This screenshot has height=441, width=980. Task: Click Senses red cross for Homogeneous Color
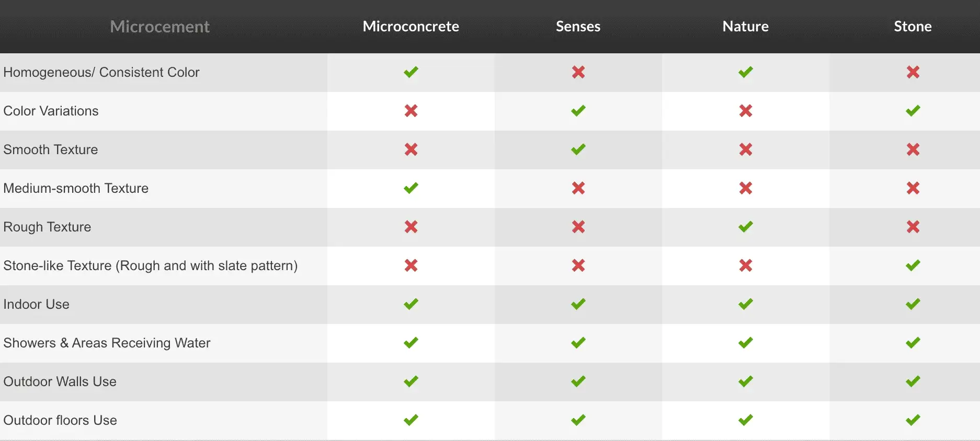[x=578, y=72]
